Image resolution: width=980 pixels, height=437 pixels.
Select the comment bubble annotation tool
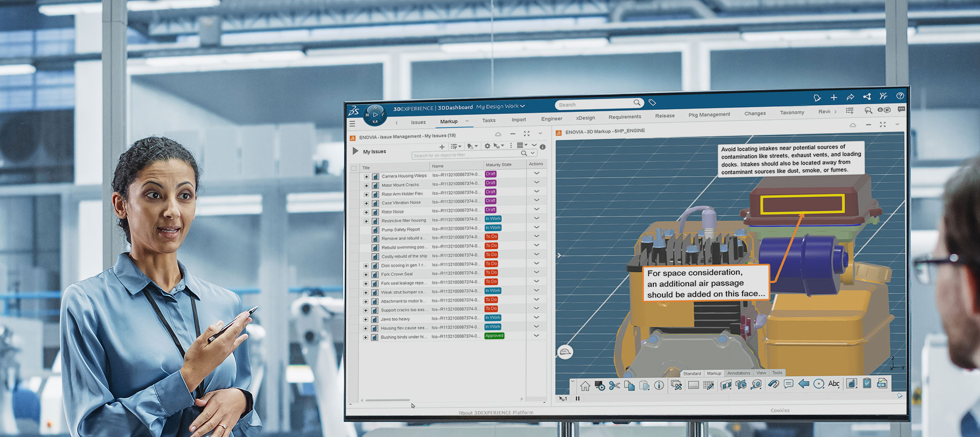(789, 384)
